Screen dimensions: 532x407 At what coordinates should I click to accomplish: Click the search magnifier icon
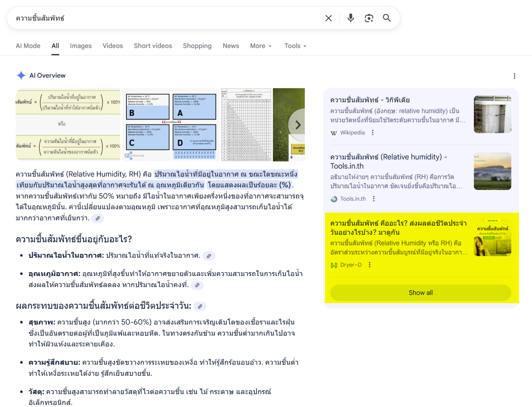click(386, 18)
